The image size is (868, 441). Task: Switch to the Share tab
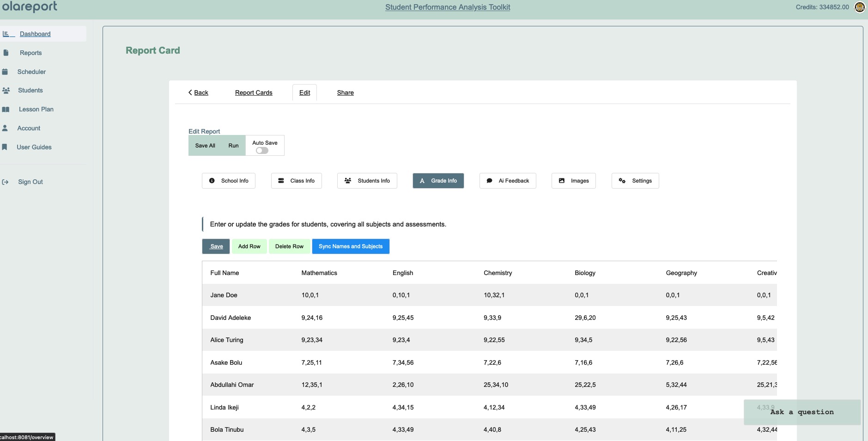click(345, 92)
